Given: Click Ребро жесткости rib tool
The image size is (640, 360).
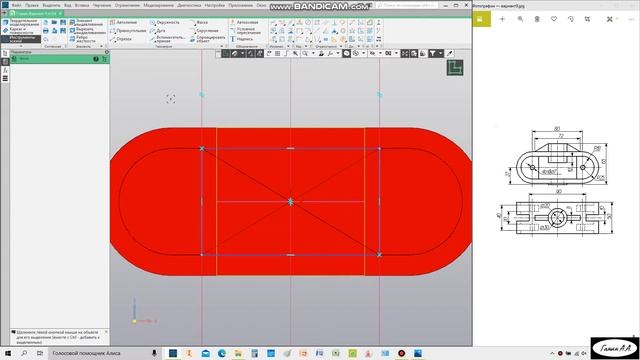Looking at the screenshot, I should pyautogui.click(x=83, y=39).
